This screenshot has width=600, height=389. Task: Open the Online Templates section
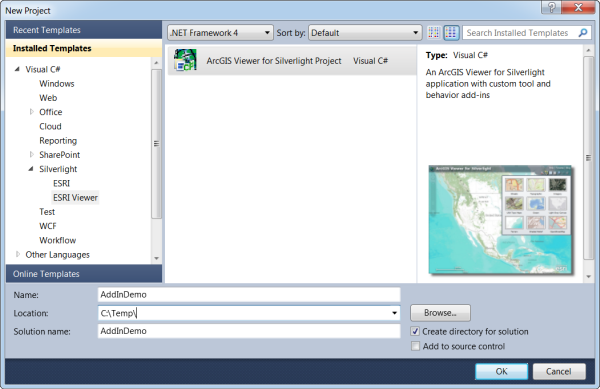[x=84, y=274]
